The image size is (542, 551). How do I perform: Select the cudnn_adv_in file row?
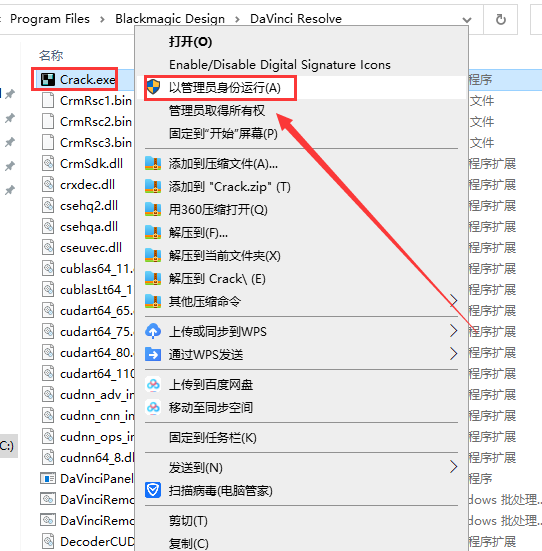point(86,395)
